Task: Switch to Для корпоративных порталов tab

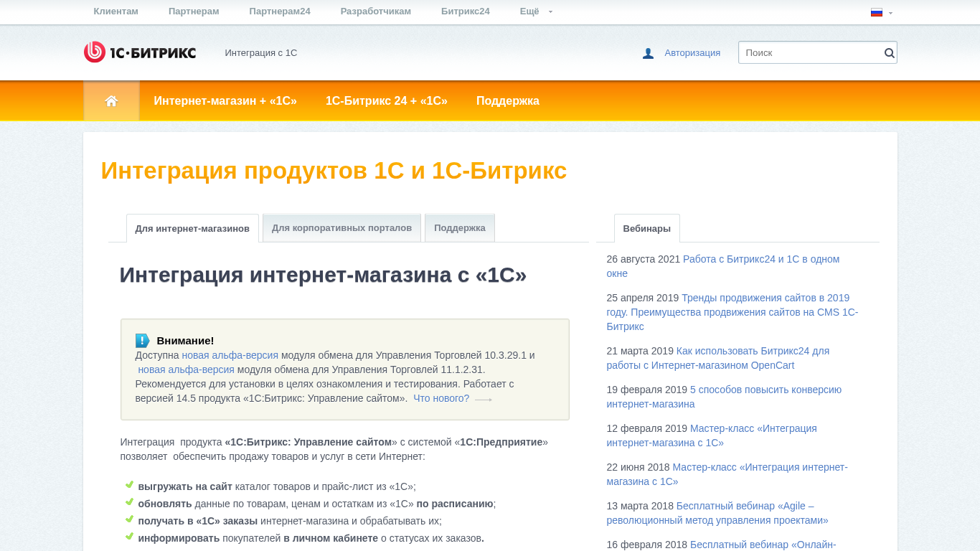Action: (x=341, y=228)
